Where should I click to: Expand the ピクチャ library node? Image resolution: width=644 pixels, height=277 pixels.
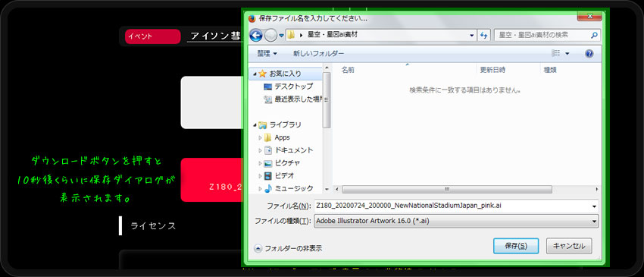pyautogui.click(x=260, y=163)
